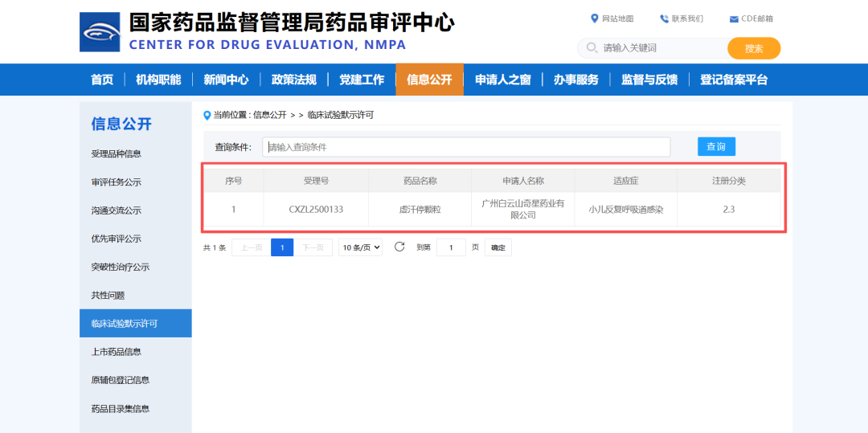The height and width of the screenshot is (433, 868).
Task: Open 政策法规 navigation menu
Action: (293, 80)
